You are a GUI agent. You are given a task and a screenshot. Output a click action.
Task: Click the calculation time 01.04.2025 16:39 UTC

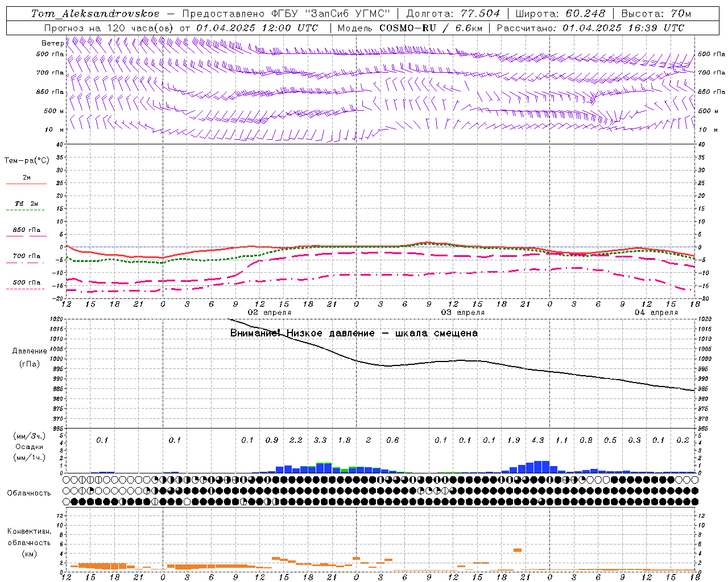pyautogui.click(x=623, y=28)
